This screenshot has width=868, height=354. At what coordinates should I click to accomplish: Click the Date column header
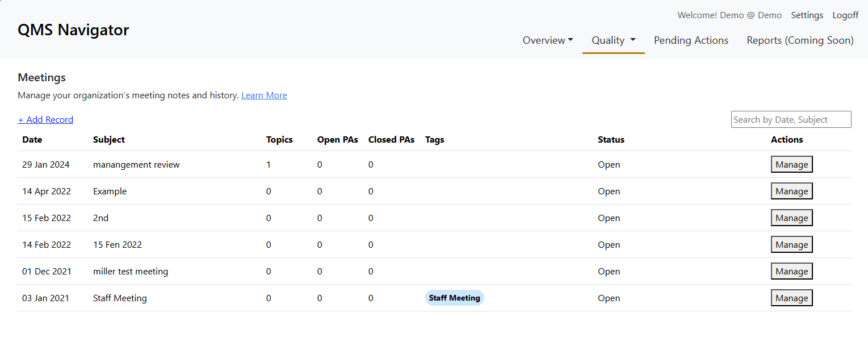point(32,140)
